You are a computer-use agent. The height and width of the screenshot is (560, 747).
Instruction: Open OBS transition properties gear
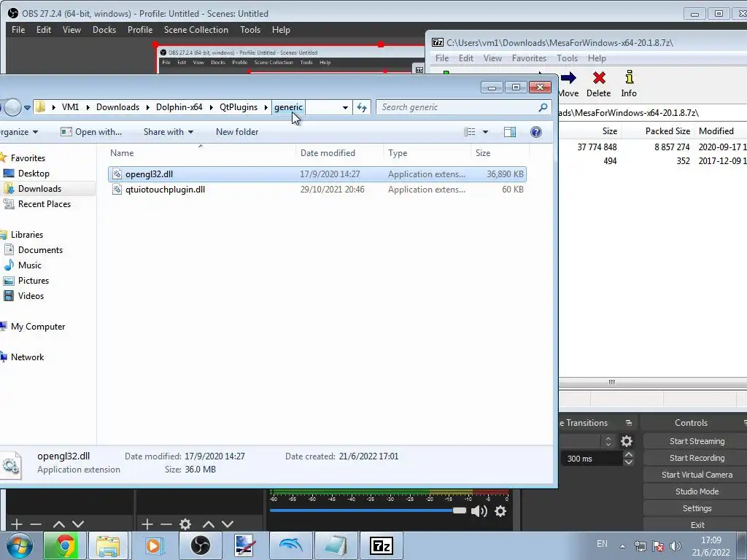coord(627,441)
